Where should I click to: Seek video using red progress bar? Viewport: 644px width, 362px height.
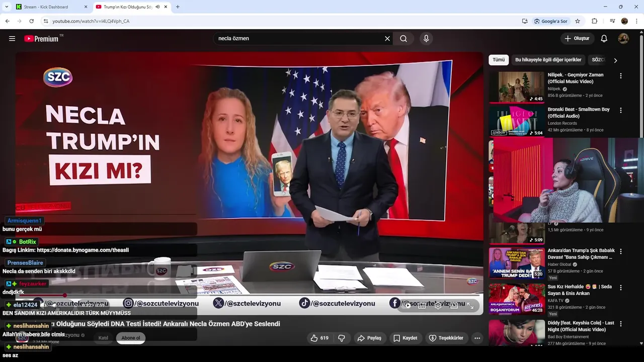tap(249, 295)
